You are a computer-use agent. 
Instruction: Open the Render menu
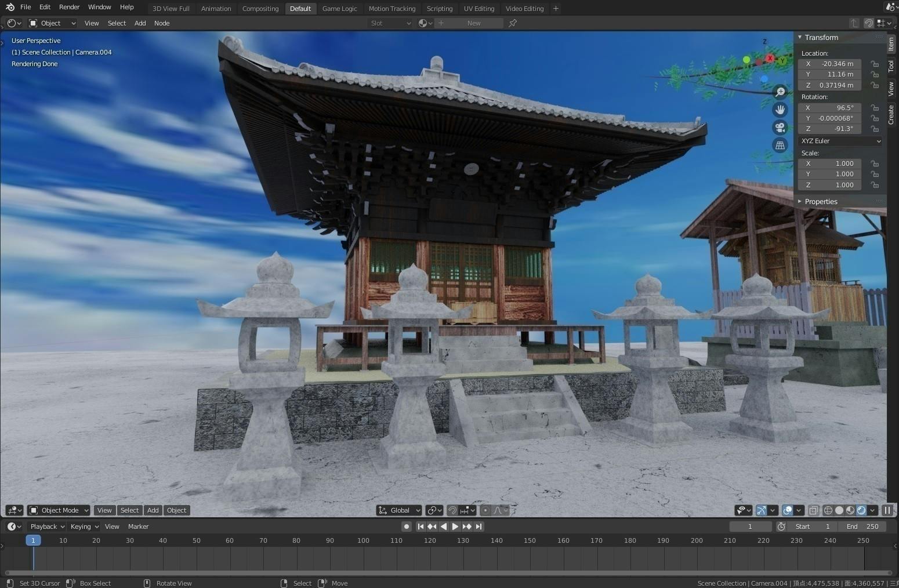(x=69, y=7)
